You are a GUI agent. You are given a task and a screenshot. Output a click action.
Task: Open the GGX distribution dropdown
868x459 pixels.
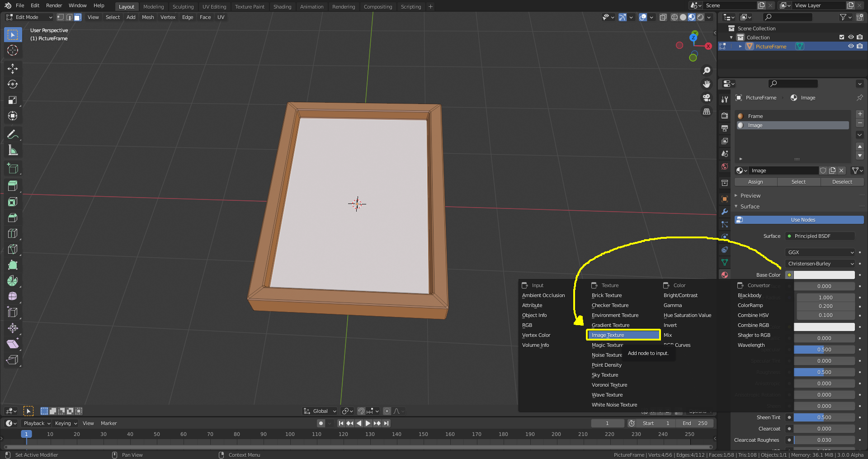tap(820, 252)
